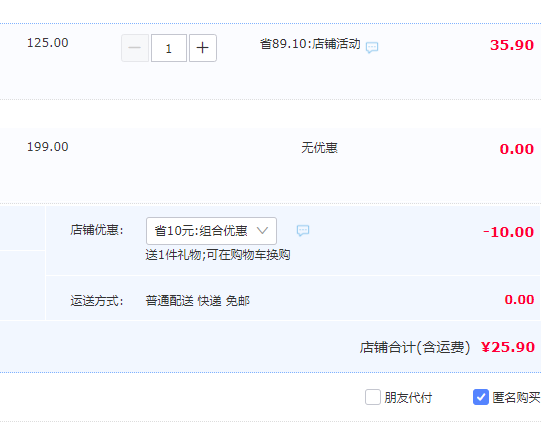Click the 普通配送 快递 免邮 shipping method
This screenshot has width=552, height=427.
[197, 301]
